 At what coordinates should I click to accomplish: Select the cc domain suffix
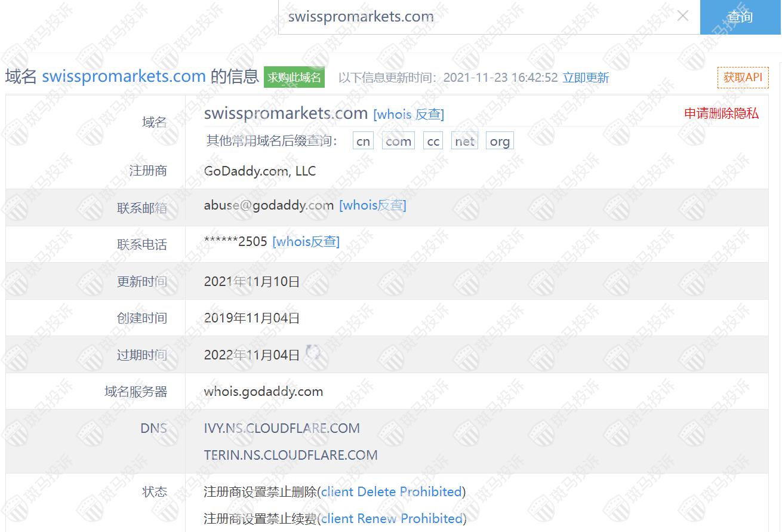[x=433, y=142]
